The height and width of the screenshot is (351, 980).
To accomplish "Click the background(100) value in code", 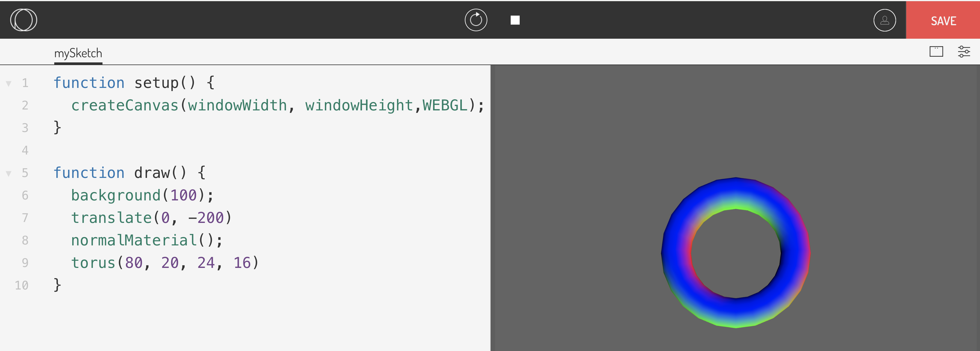I will [183, 195].
